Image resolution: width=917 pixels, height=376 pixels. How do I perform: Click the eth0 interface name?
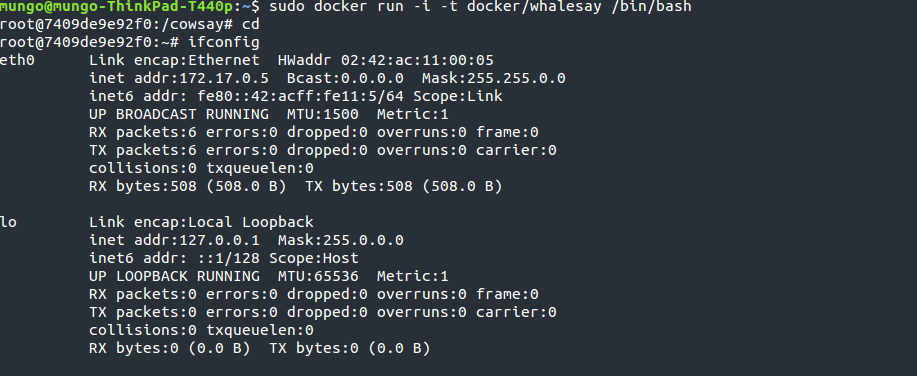tap(18, 60)
